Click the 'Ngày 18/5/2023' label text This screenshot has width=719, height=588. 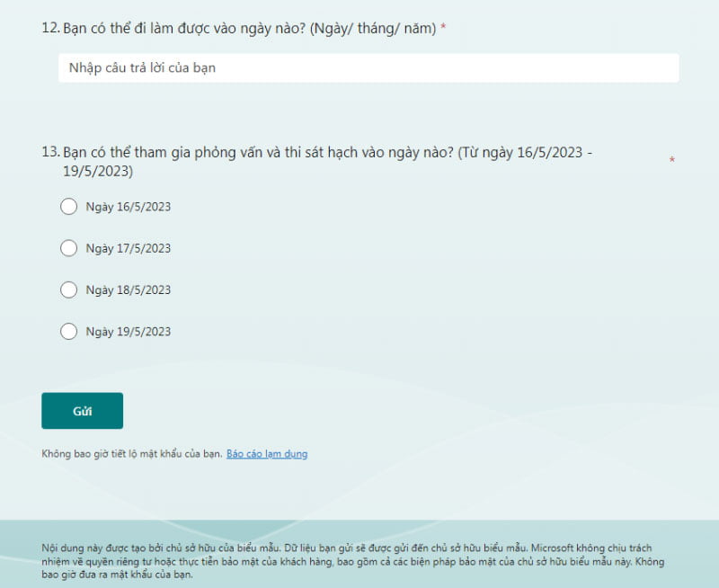[128, 290]
